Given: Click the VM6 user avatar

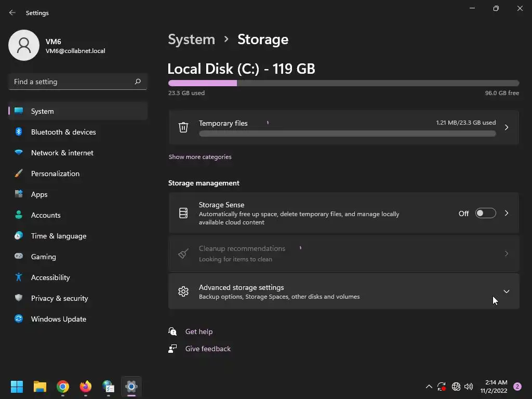Looking at the screenshot, I should click(x=24, y=45).
